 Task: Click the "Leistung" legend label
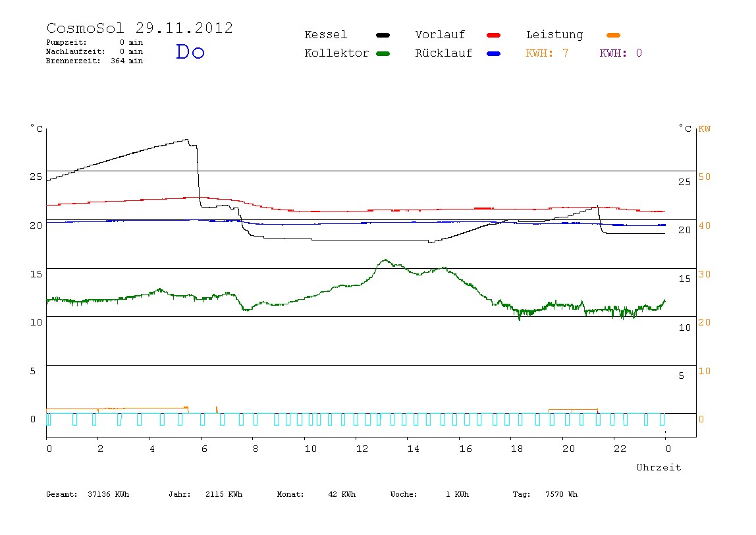tap(554, 35)
